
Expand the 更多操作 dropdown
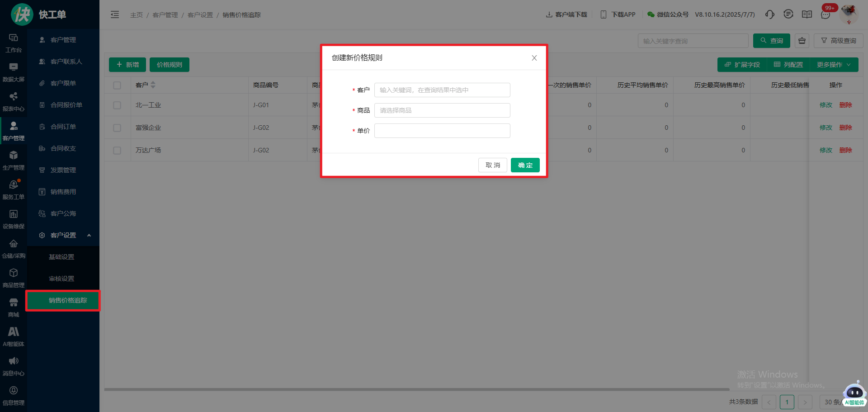click(834, 65)
